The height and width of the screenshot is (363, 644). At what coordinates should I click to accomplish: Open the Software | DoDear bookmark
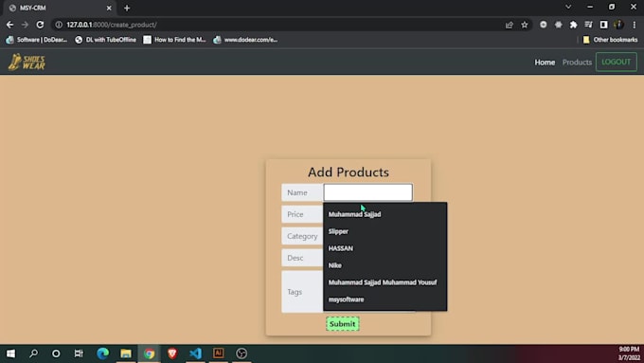36,40
